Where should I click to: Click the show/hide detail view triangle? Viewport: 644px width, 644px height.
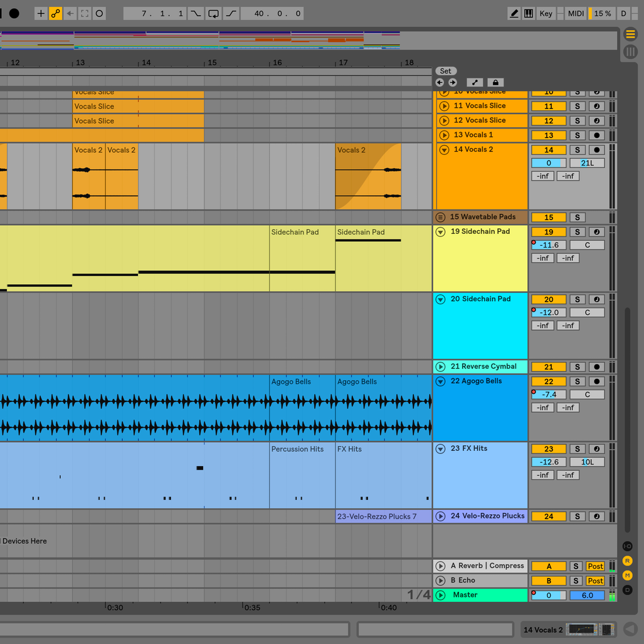[630, 629]
